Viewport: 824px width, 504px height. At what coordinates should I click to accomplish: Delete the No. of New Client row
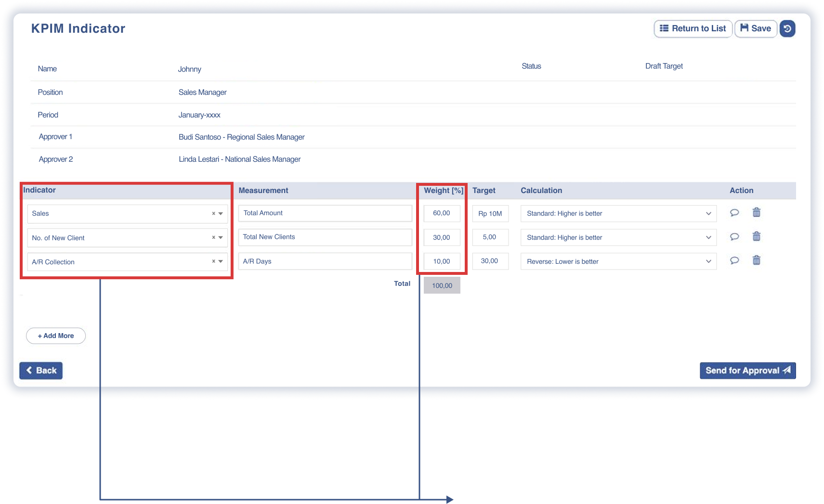(x=757, y=236)
